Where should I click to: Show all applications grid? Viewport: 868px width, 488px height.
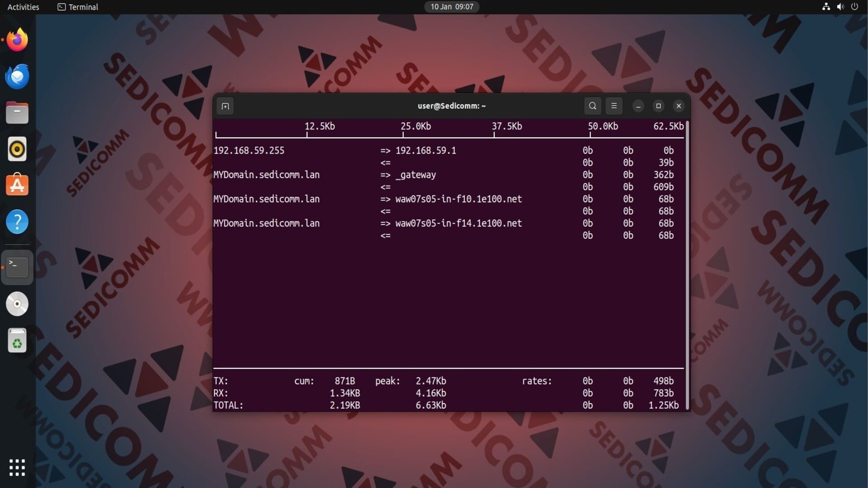tap(17, 467)
